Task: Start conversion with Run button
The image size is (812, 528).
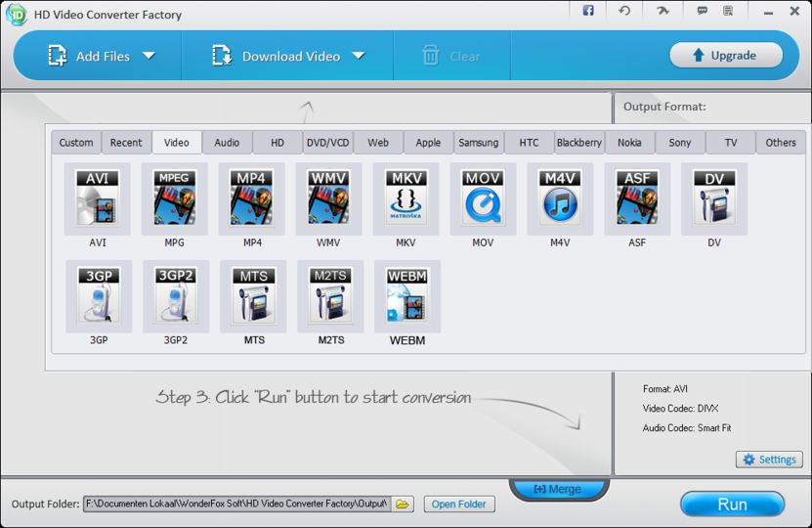Action: (732, 505)
